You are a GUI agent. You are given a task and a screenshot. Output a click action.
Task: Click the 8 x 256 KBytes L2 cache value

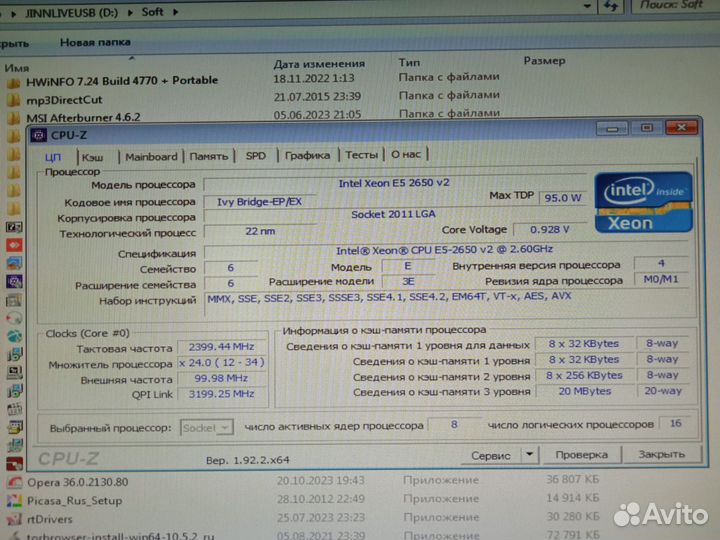tap(584, 375)
